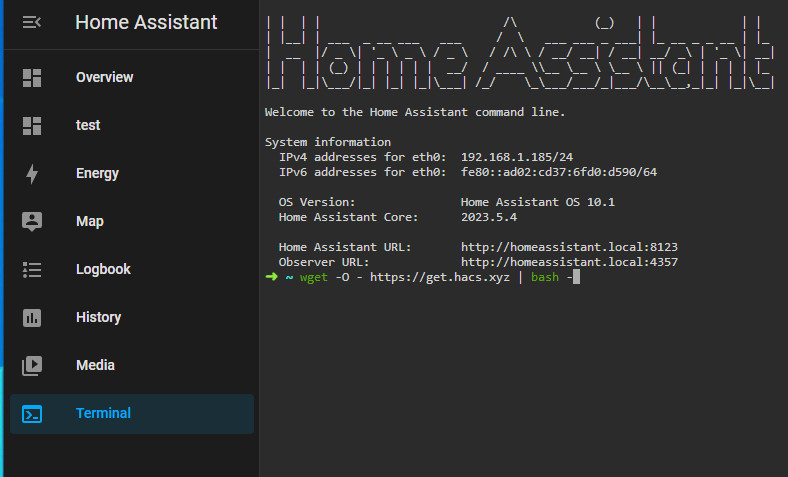Click the homeassistant.local:8123 URL text

tap(569, 247)
